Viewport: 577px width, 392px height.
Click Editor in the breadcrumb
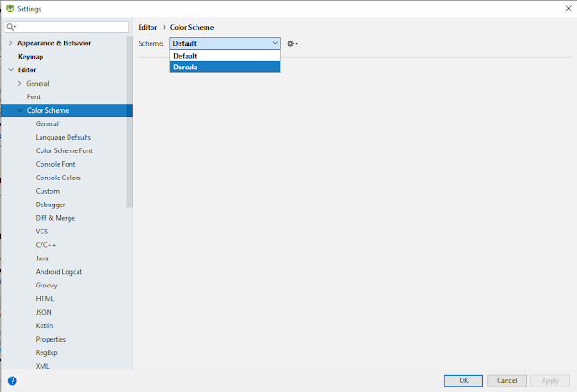point(148,27)
